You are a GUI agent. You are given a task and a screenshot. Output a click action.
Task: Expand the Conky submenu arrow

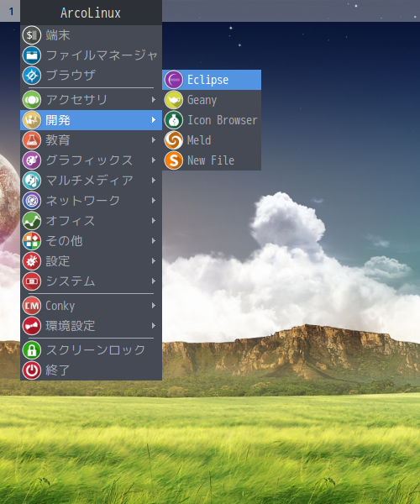click(x=154, y=306)
